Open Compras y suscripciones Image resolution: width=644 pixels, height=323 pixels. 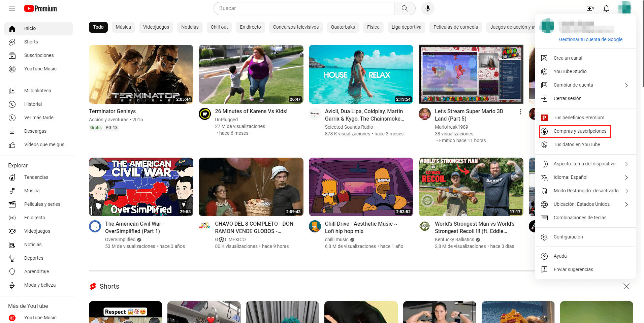click(x=585, y=131)
